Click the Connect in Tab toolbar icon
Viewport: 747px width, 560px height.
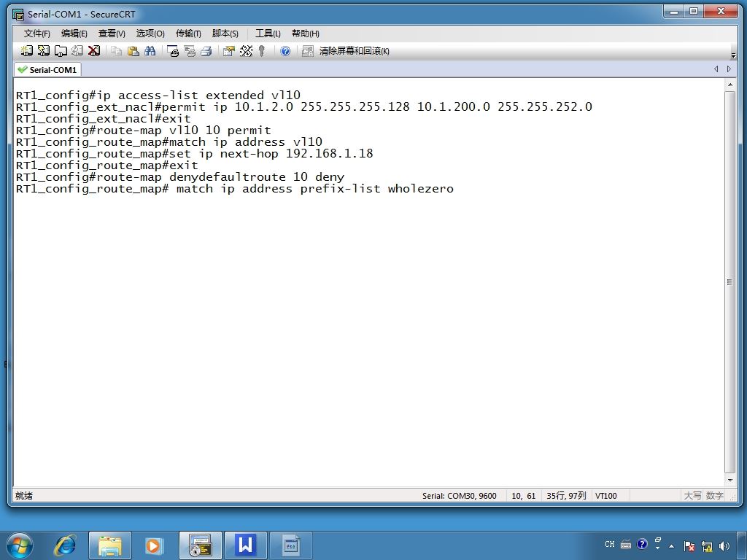[61, 51]
